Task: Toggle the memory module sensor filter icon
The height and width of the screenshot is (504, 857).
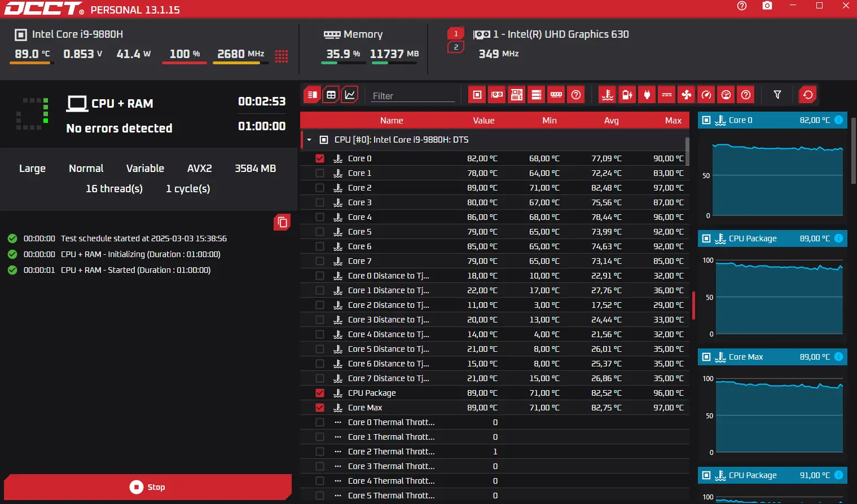Action: [x=556, y=95]
